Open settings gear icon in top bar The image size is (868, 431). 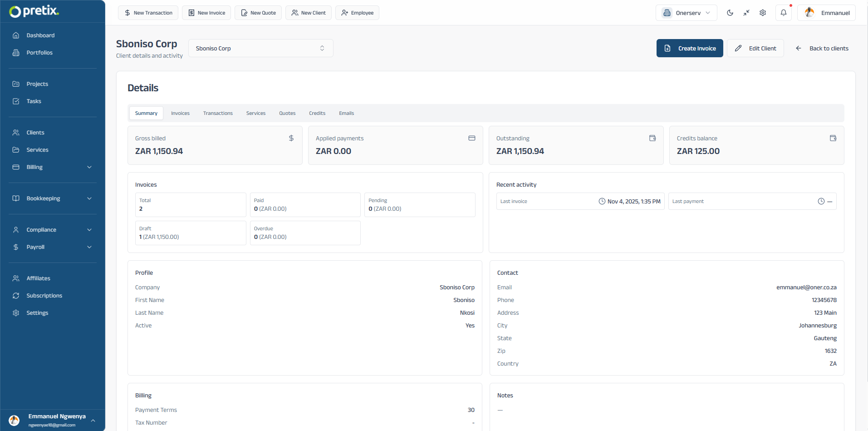point(763,13)
